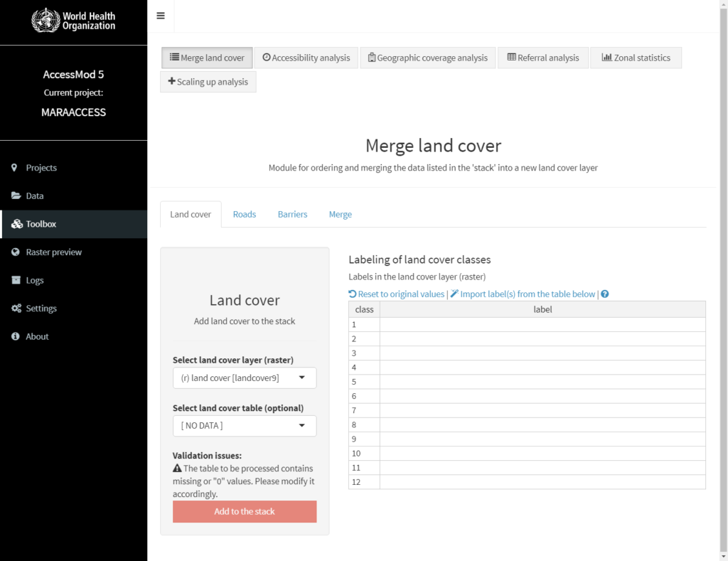Switch to the Roads tab

coord(244,214)
